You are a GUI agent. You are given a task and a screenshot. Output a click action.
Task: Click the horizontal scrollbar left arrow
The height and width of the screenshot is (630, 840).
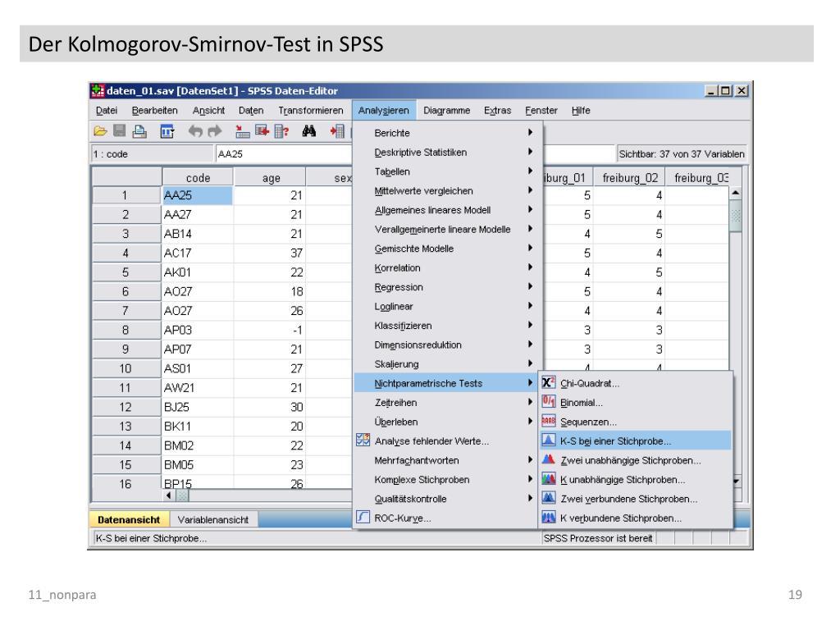[169, 495]
